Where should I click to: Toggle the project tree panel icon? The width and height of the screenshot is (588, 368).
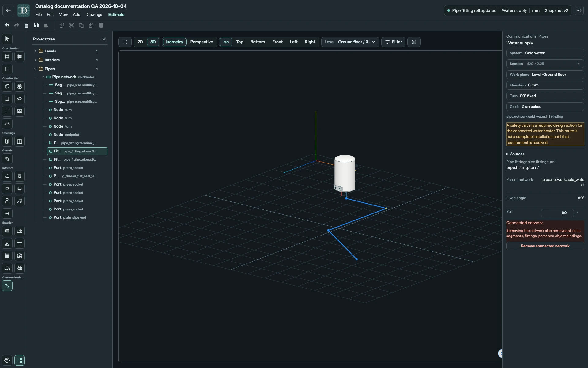pyautogui.click(x=20, y=360)
